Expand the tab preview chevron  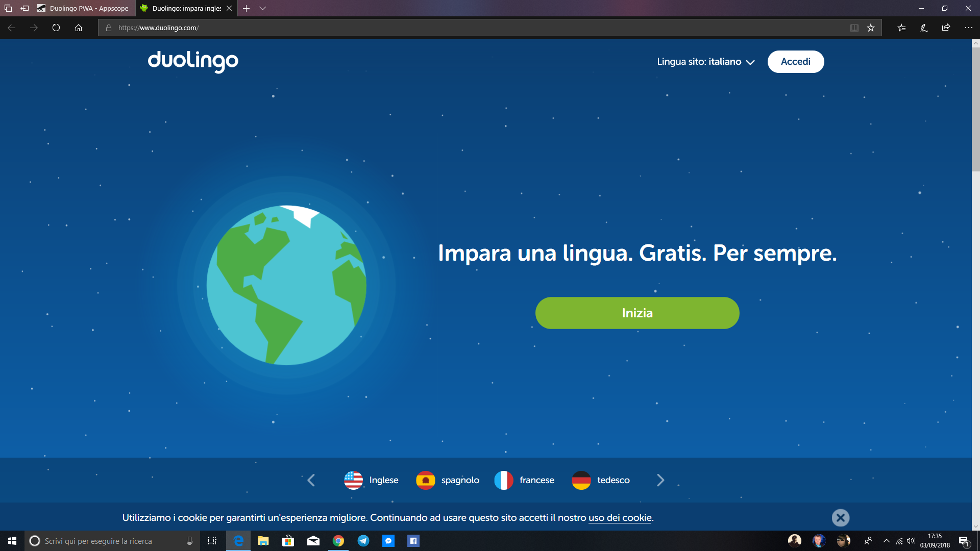point(262,8)
